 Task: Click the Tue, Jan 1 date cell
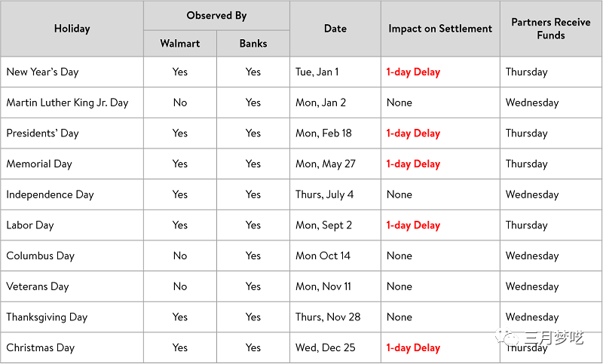pyautogui.click(x=317, y=72)
